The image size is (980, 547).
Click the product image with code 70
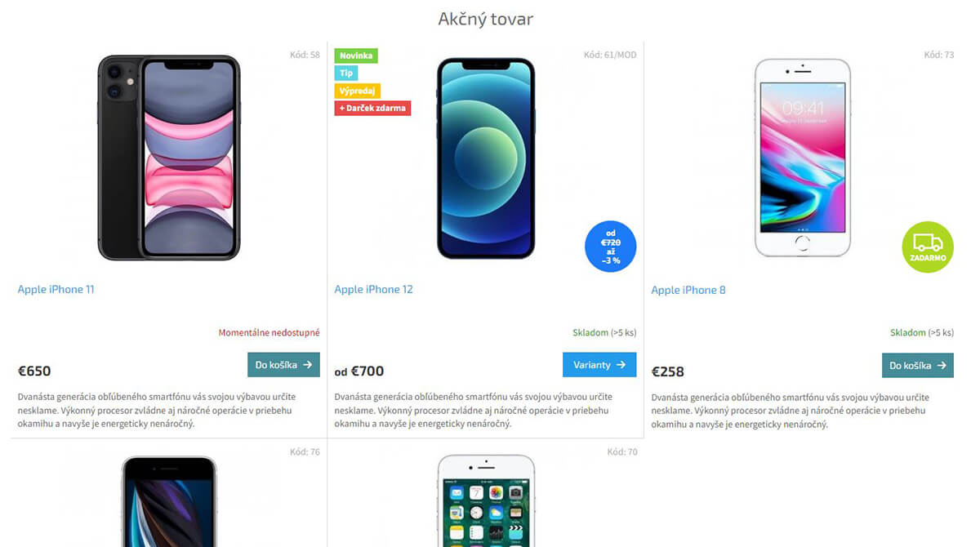pyautogui.click(x=486, y=501)
